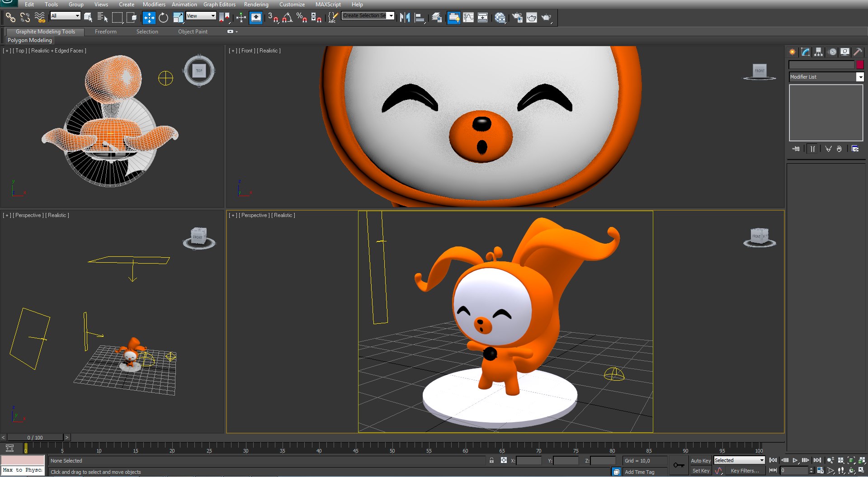
Task: Toggle the Selection Lock padlock
Action: pos(491,460)
